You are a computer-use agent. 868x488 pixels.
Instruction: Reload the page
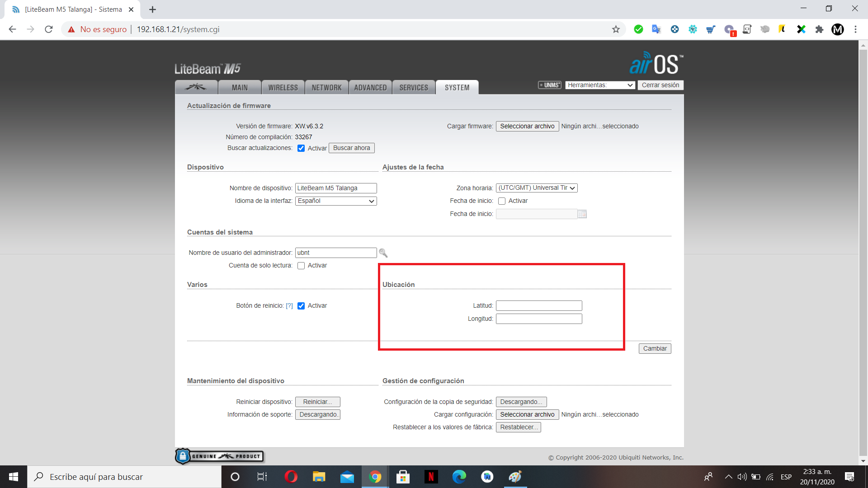pos(49,29)
